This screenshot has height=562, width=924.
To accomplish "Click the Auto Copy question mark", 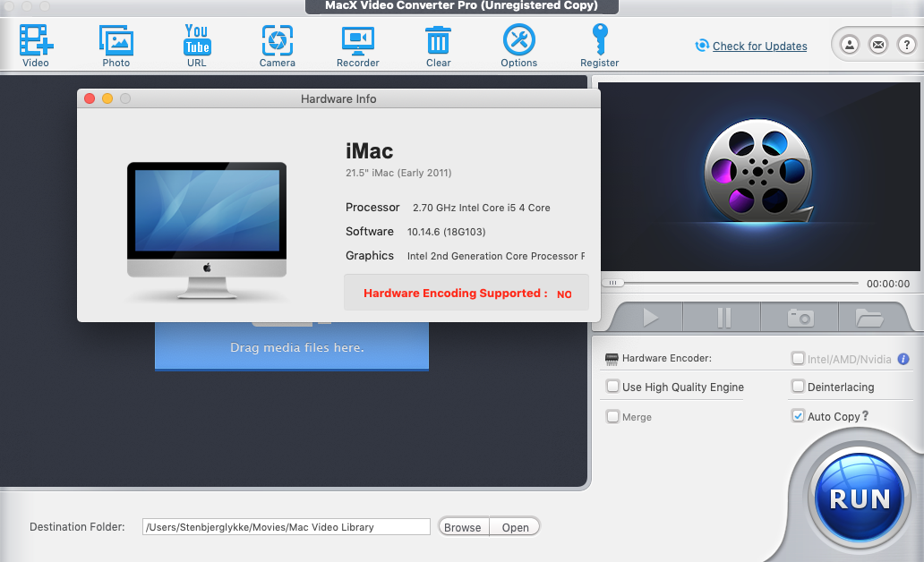I will tap(865, 415).
